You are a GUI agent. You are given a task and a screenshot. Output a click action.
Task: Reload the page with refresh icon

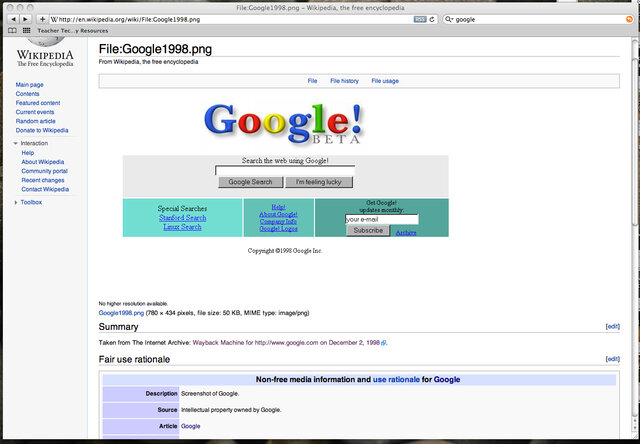pos(432,19)
